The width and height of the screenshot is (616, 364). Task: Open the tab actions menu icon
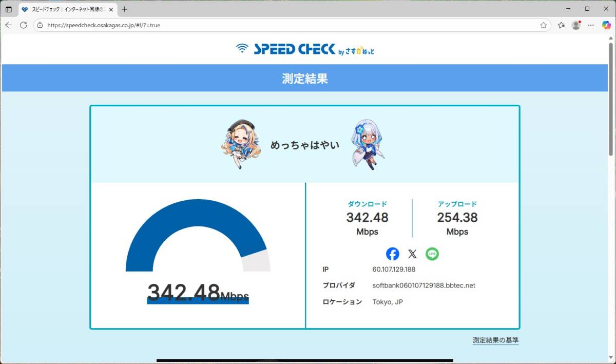[9, 9]
